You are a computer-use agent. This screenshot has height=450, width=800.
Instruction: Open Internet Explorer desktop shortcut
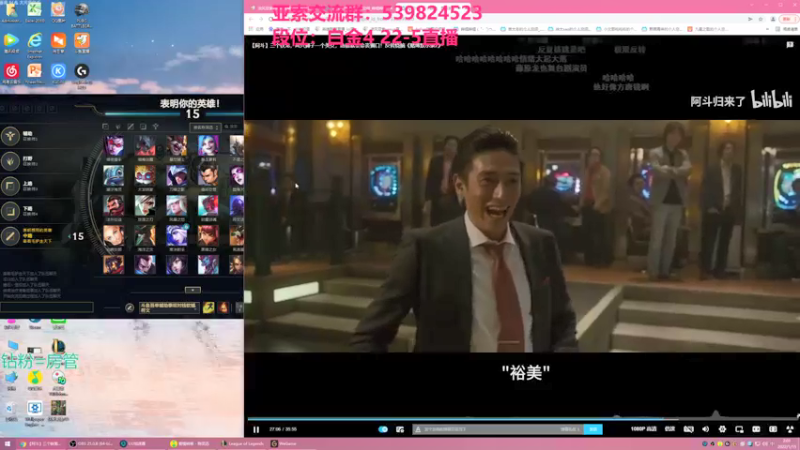[x=34, y=43]
